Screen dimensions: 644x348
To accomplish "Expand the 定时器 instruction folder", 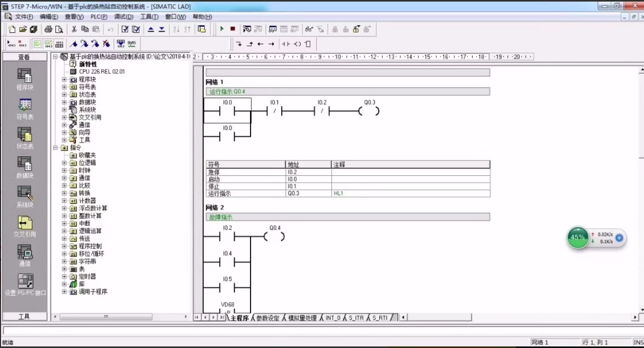I will [x=64, y=276].
